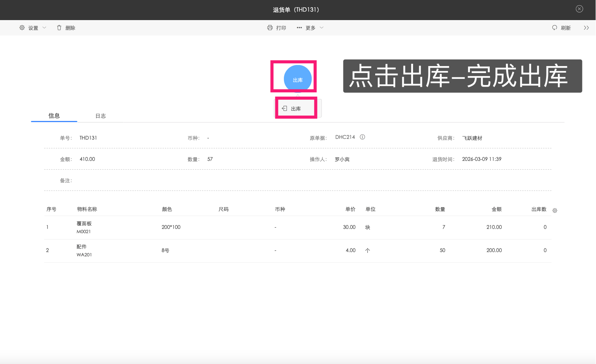Click the blue 出库 circular button
Viewport: 596px width, 364px height.
(297, 79)
